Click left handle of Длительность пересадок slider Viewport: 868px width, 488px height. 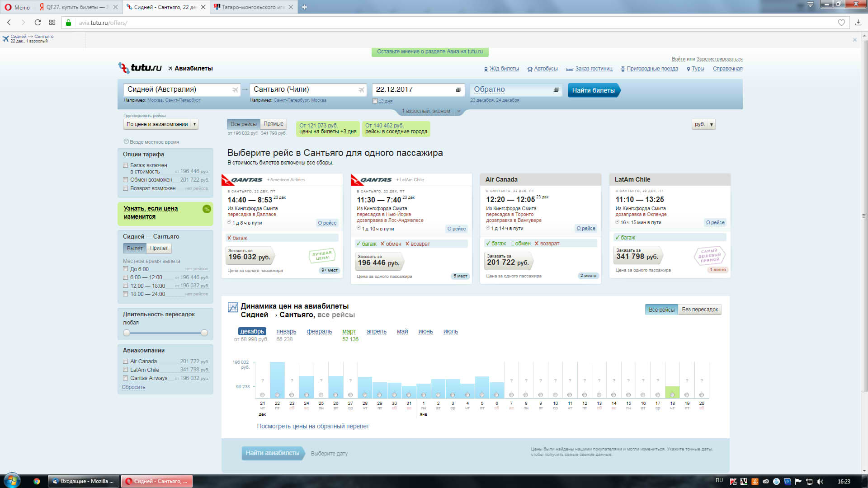pyautogui.click(x=127, y=333)
